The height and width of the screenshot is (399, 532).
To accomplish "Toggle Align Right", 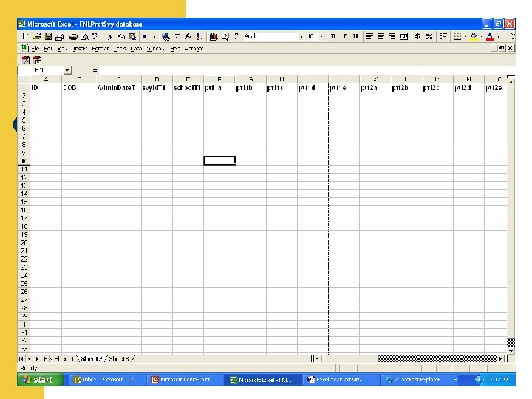I will click(x=392, y=36).
